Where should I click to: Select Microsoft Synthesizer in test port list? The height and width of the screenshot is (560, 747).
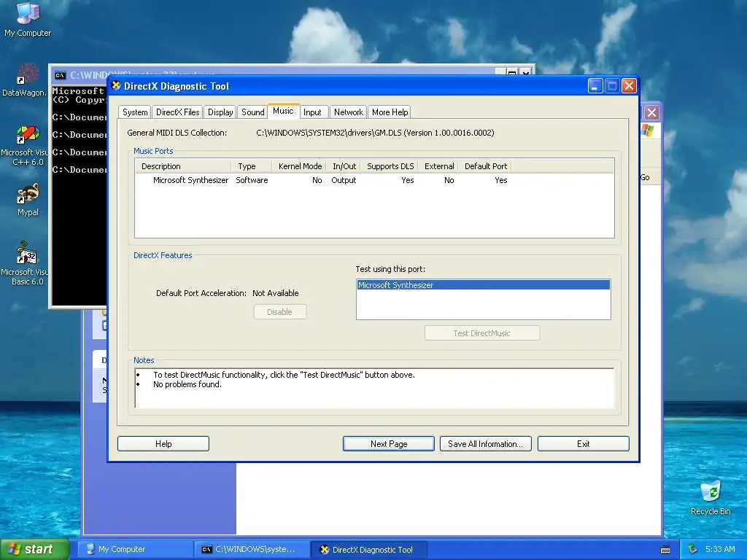pyautogui.click(x=483, y=285)
